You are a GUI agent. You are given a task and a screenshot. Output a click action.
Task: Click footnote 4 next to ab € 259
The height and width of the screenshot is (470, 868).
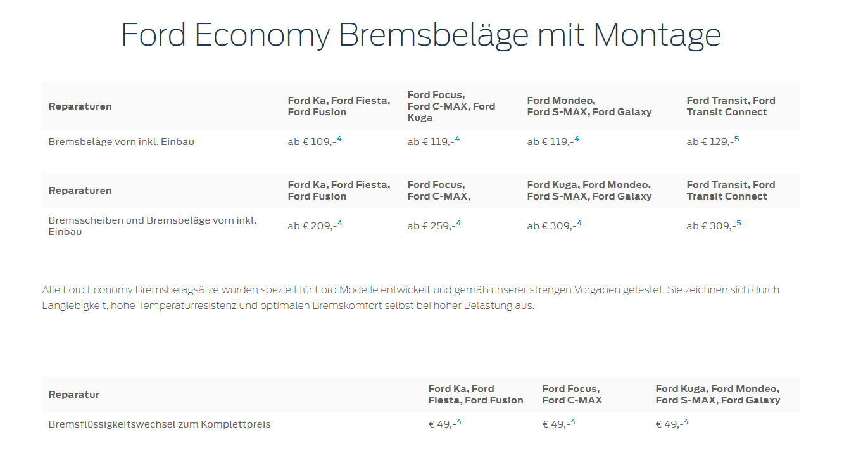pos(458,224)
